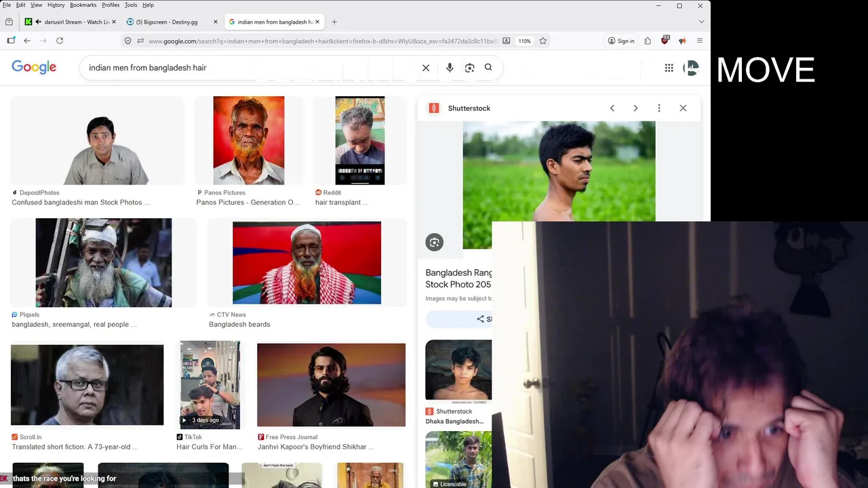Image resolution: width=868 pixels, height=488 pixels.
Task: Open the Licensable related image thumbnail
Action: click(458, 460)
